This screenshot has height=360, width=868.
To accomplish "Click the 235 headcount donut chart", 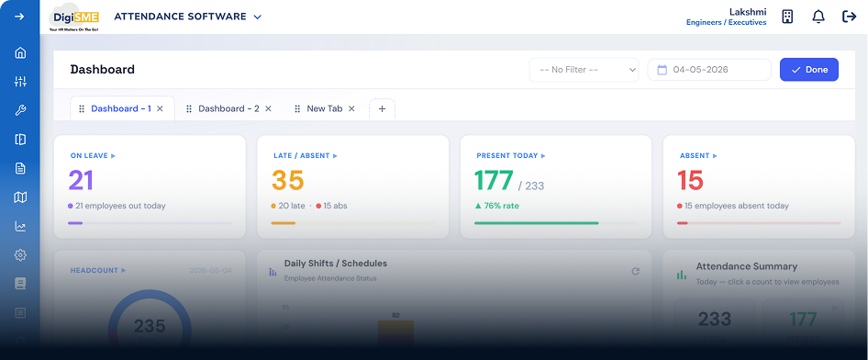I will click(x=150, y=326).
